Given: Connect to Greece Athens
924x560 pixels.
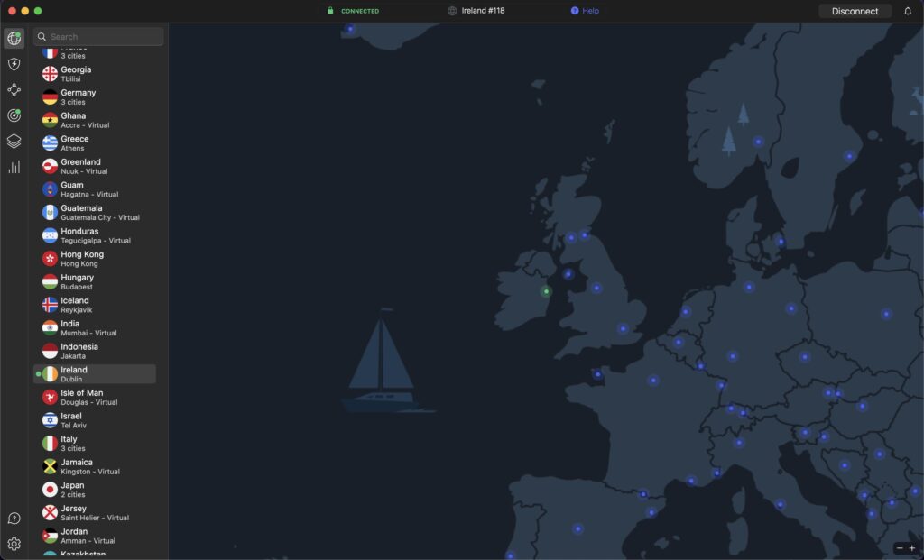Looking at the screenshot, I should point(94,143).
